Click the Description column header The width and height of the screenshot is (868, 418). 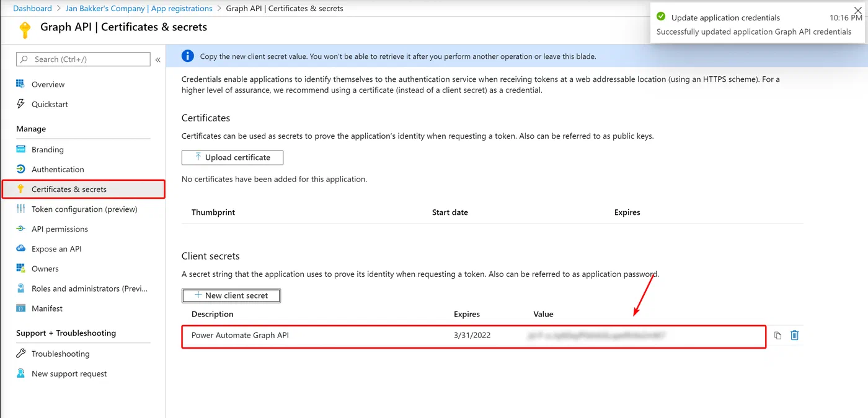tap(213, 314)
